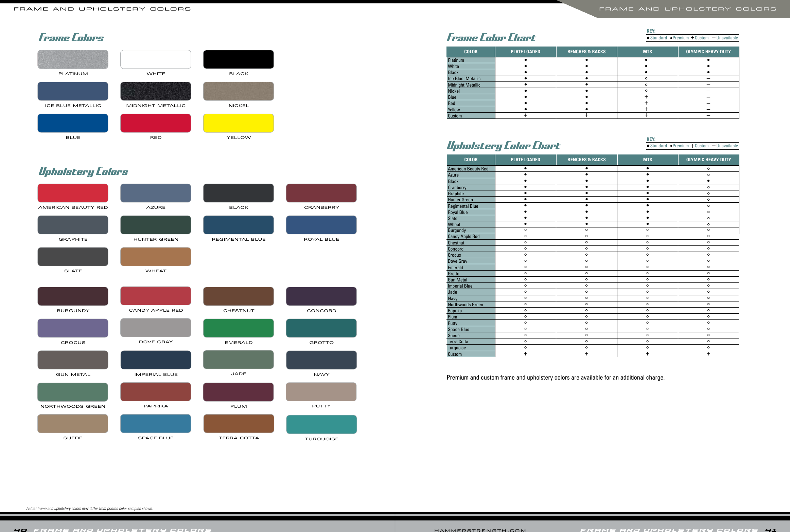The height and width of the screenshot is (532, 790).
Task: Click BENCHES & RACKS header in frame chart
Action: pos(586,52)
